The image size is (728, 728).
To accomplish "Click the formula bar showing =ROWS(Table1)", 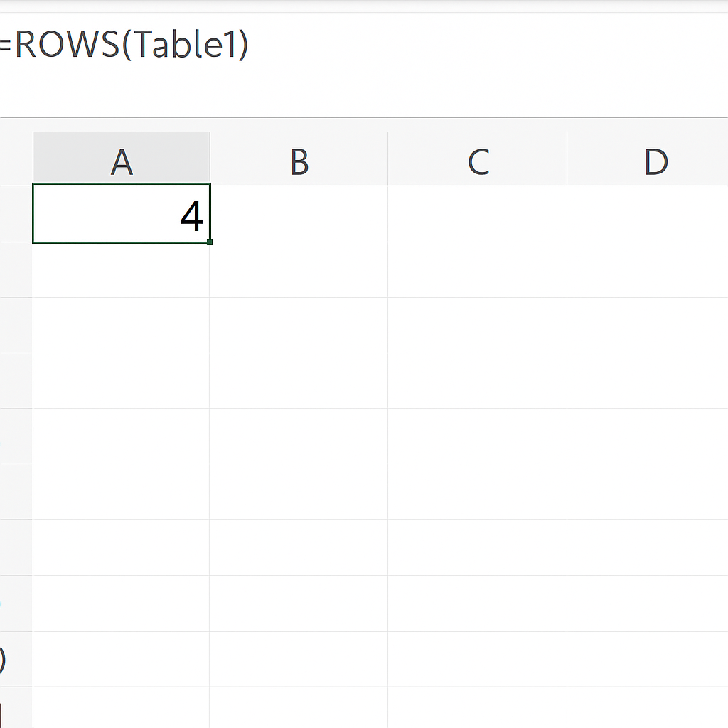I will tap(364, 65).
